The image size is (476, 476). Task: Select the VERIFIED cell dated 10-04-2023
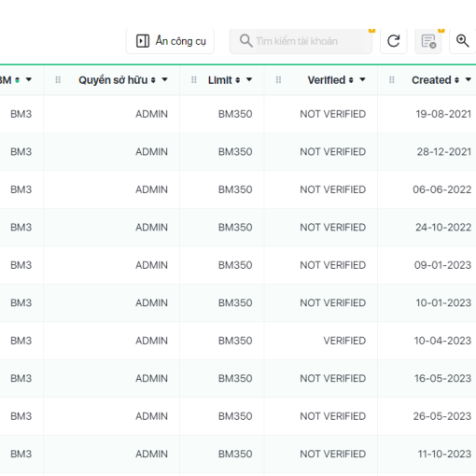point(344,341)
